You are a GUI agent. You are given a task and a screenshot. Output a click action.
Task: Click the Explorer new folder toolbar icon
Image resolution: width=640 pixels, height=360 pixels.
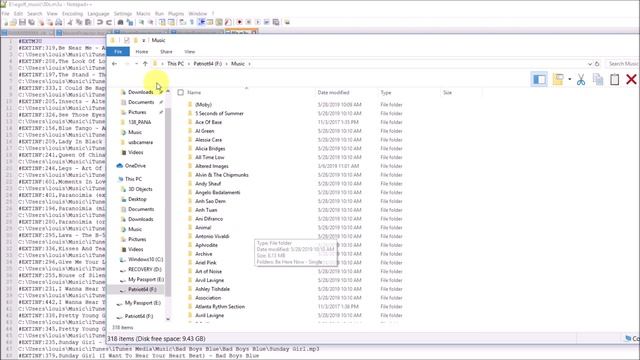click(x=558, y=79)
